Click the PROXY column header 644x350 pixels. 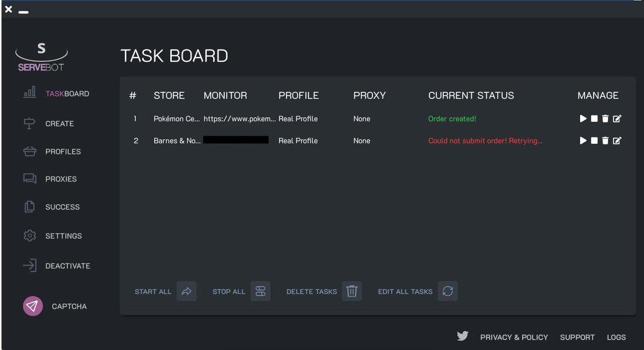[369, 96]
